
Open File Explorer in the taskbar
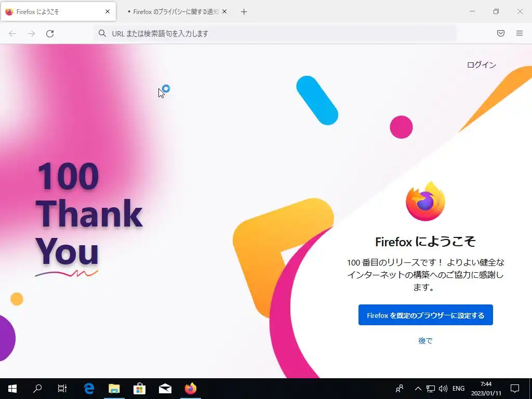114,389
